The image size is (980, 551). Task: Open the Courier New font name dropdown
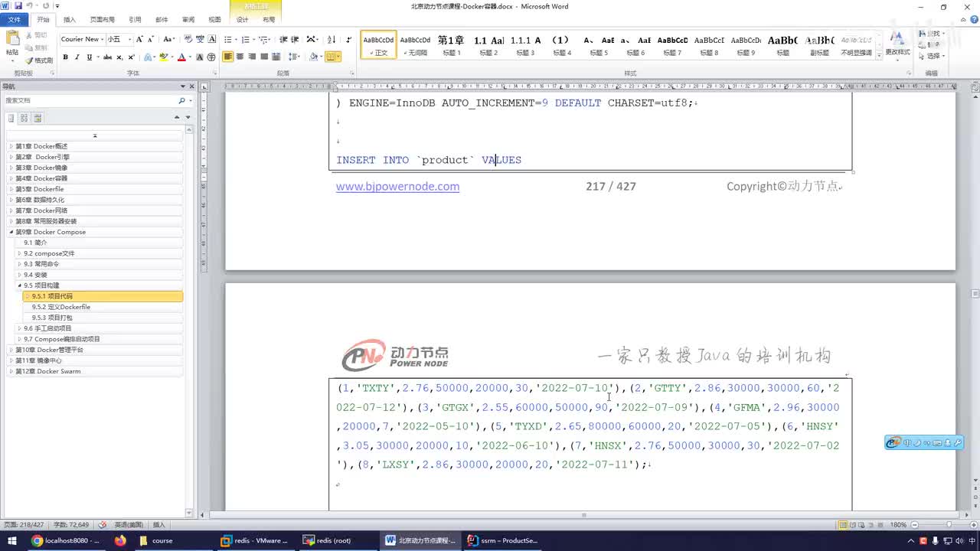point(102,39)
